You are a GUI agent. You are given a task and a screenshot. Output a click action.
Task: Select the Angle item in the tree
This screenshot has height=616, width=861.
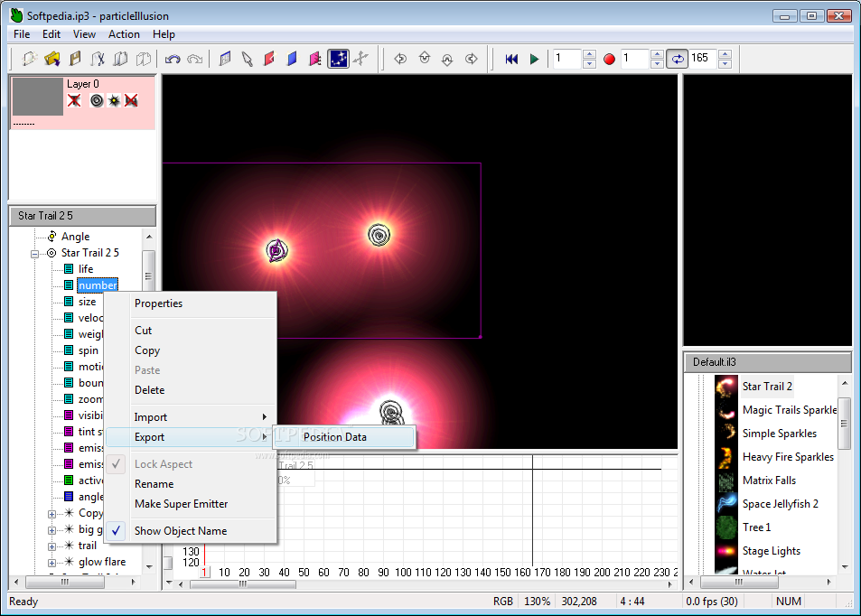tap(75, 237)
